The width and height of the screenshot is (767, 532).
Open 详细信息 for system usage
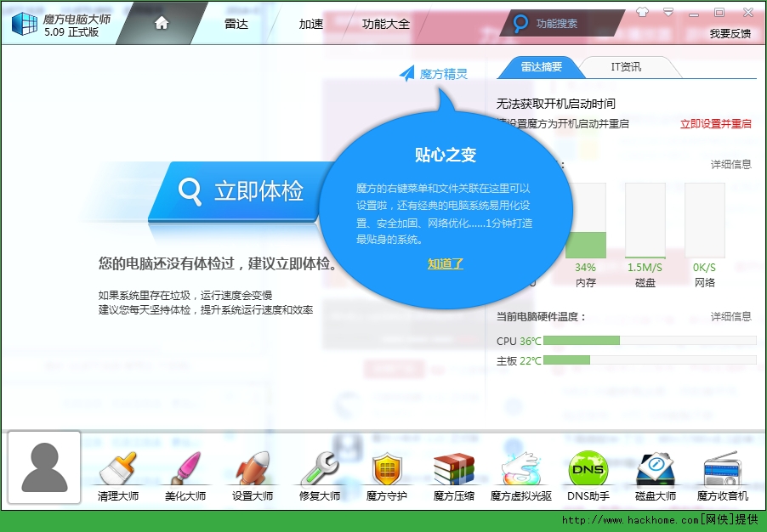(x=730, y=164)
